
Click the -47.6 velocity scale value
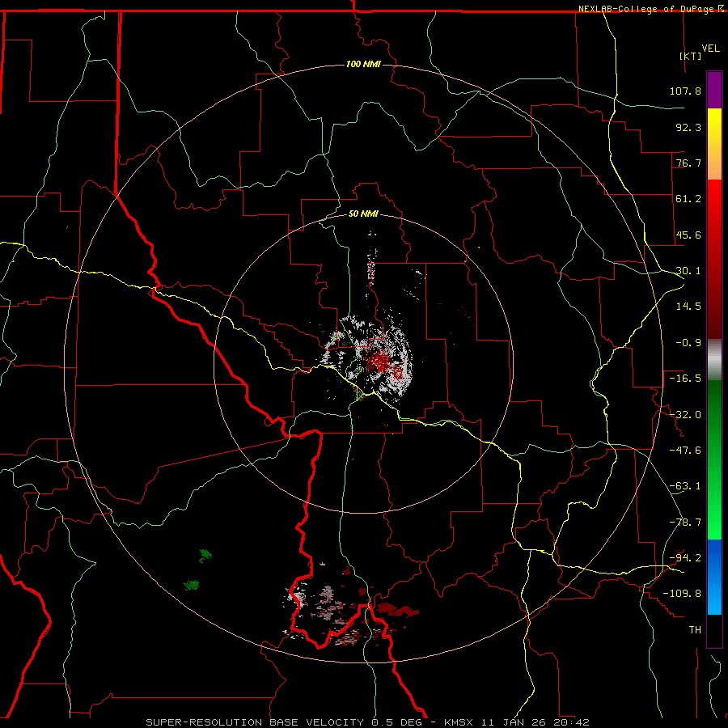click(685, 451)
